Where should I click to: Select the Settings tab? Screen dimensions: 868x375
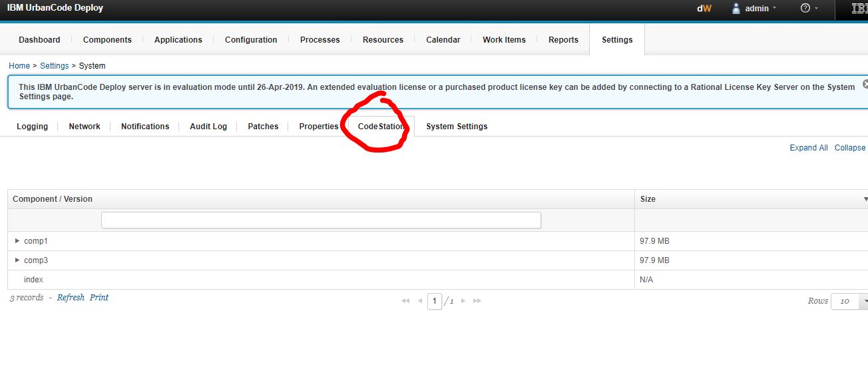click(617, 40)
